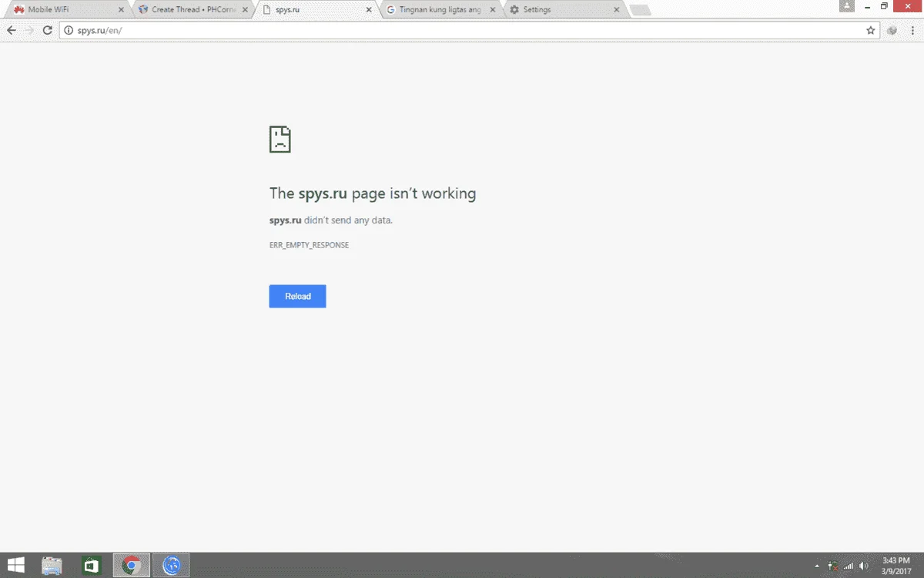Launch the Windows Store from taskbar
924x578 pixels.
coord(92,566)
